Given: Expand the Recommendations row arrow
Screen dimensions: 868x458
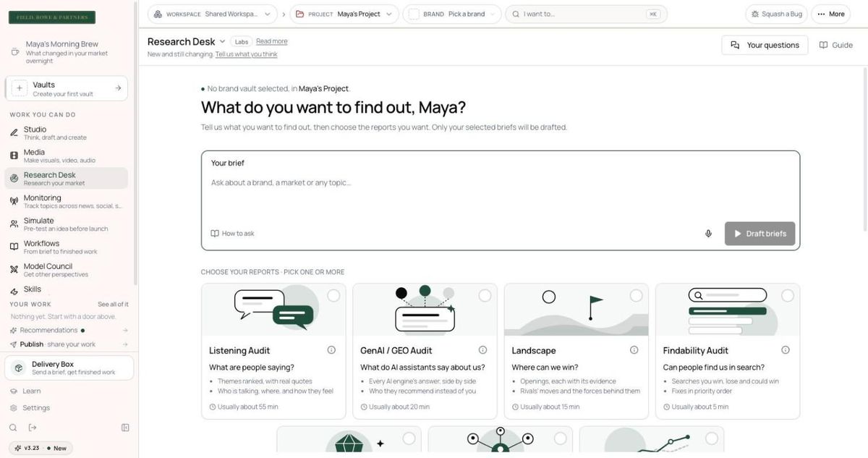Looking at the screenshot, I should [125, 331].
